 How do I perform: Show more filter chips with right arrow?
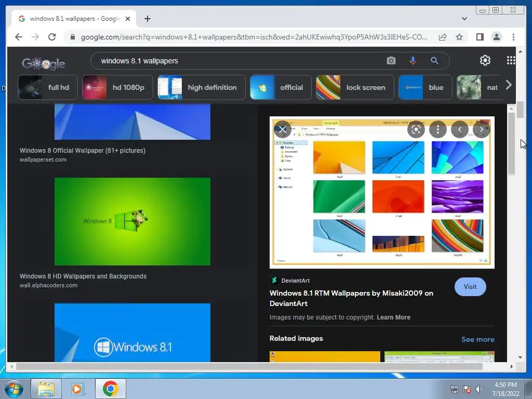coord(508,85)
